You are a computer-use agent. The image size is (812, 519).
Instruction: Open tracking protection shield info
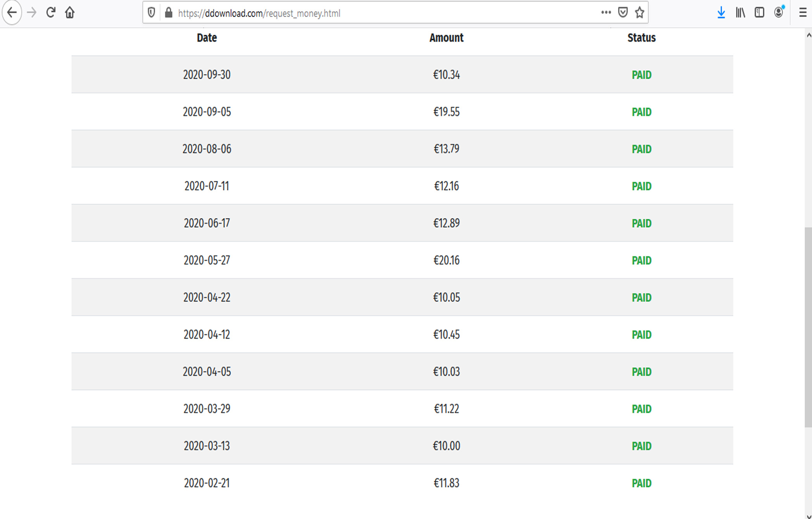(152, 13)
